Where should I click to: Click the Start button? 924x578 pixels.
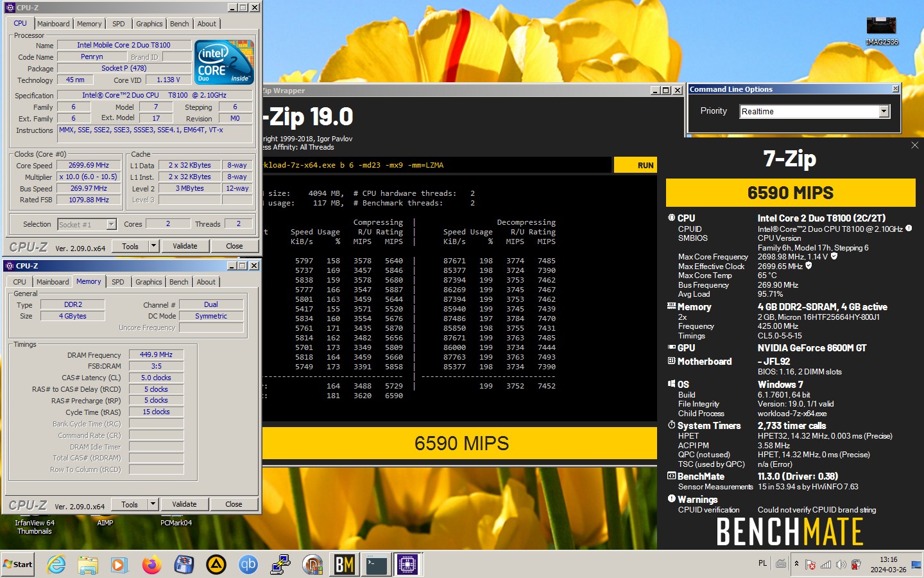(x=18, y=565)
